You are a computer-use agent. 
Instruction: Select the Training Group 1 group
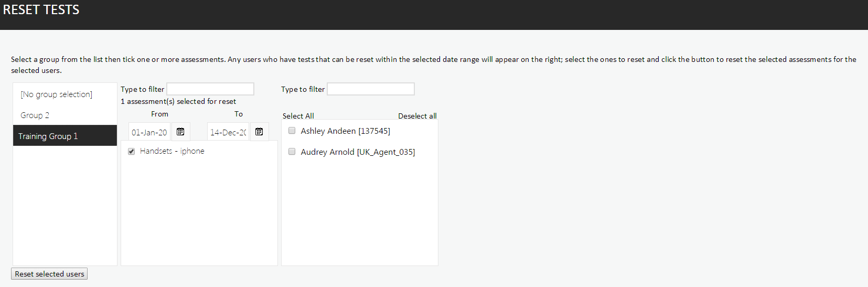pyautogui.click(x=48, y=136)
